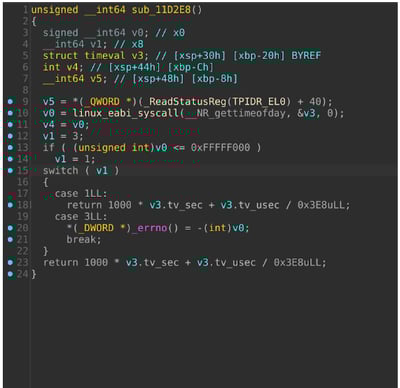Click 0xFFFFF000 constant in if condition
This screenshot has width=400, height=388.
click(220, 147)
